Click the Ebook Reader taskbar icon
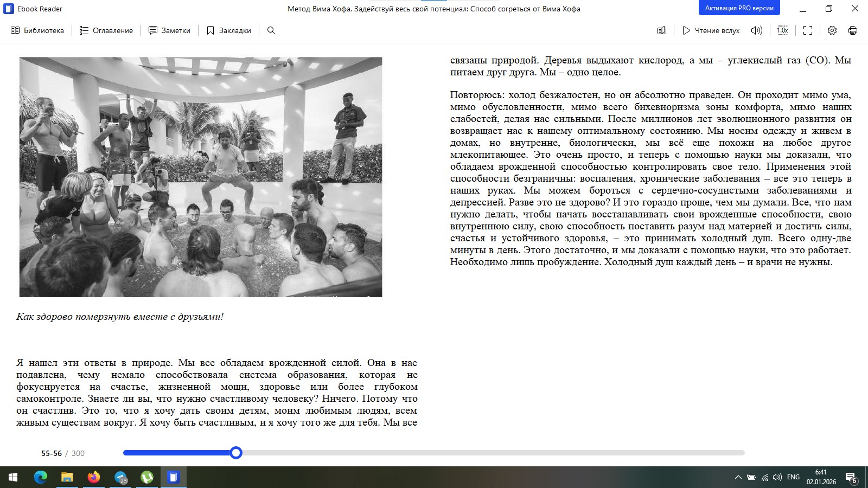Viewport: 868px width, 488px height. (x=173, y=477)
